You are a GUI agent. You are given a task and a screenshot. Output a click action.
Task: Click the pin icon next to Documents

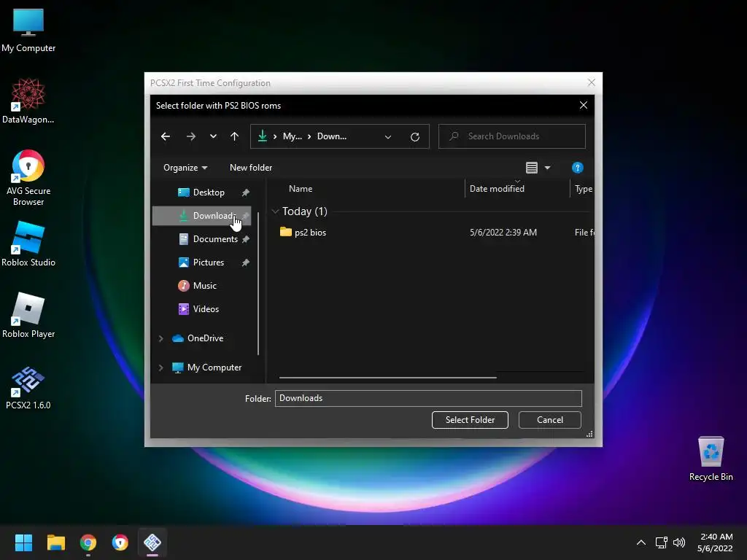coord(245,239)
